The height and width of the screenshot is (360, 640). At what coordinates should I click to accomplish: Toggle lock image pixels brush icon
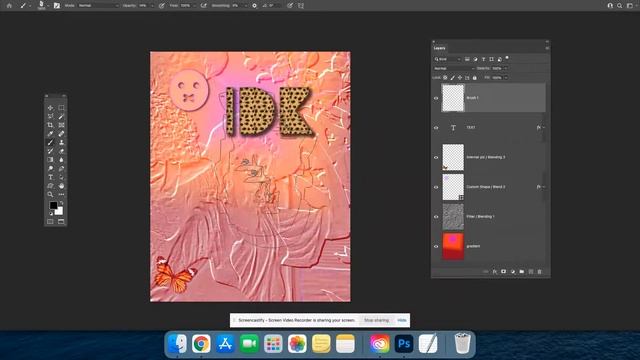(x=453, y=78)
